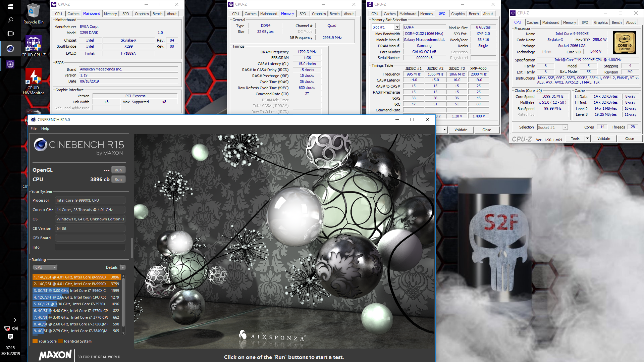This screenshot has height=362, width=644.
Task: Click the CPU-Z SPD window's title icon
Action: point(370,4)
